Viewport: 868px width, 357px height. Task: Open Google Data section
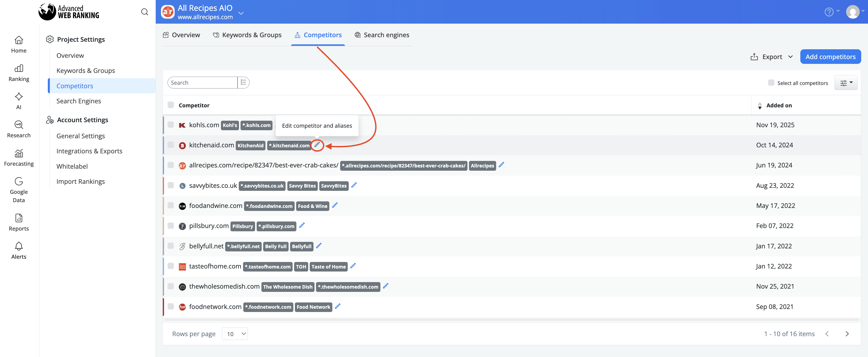pyautogui.click(x=19, y=190)
